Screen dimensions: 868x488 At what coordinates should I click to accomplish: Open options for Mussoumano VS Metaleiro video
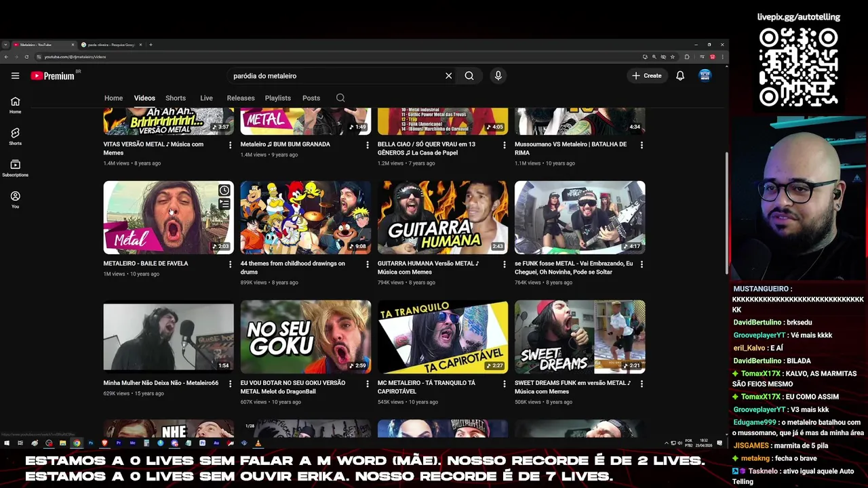pyautogui.click(x=642, y=145)
